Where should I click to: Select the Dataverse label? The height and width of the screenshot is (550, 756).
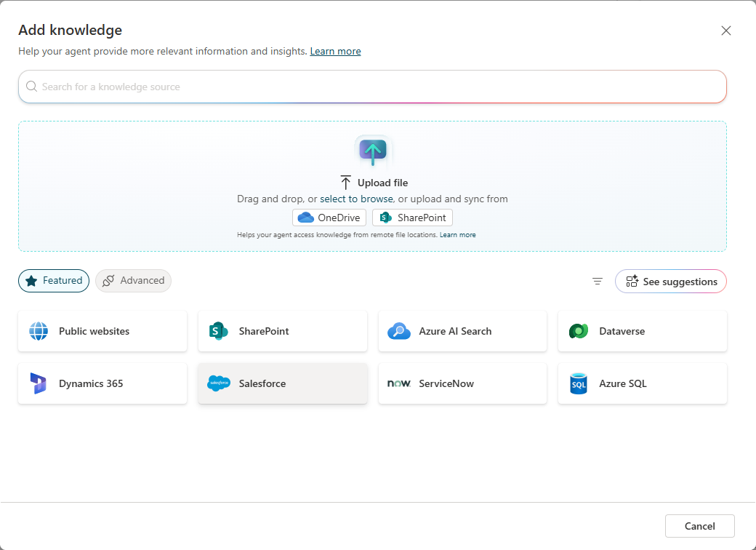click(x=622, y=331)
